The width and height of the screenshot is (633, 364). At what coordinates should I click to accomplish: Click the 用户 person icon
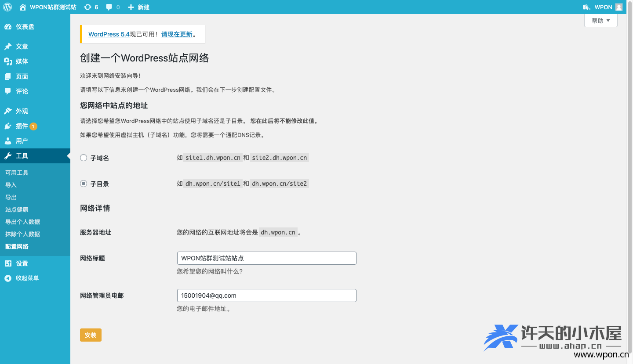tap(8, 141)
